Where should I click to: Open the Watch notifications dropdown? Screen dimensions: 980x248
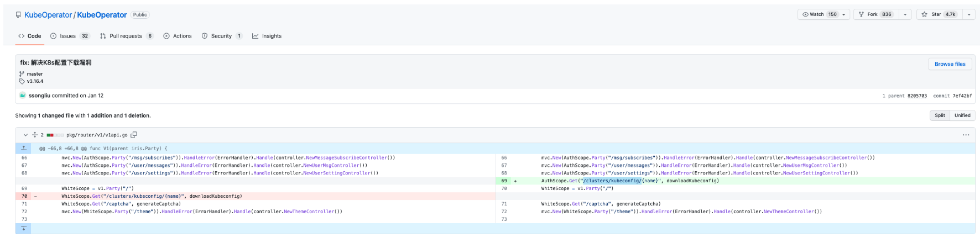coord(823,14)
